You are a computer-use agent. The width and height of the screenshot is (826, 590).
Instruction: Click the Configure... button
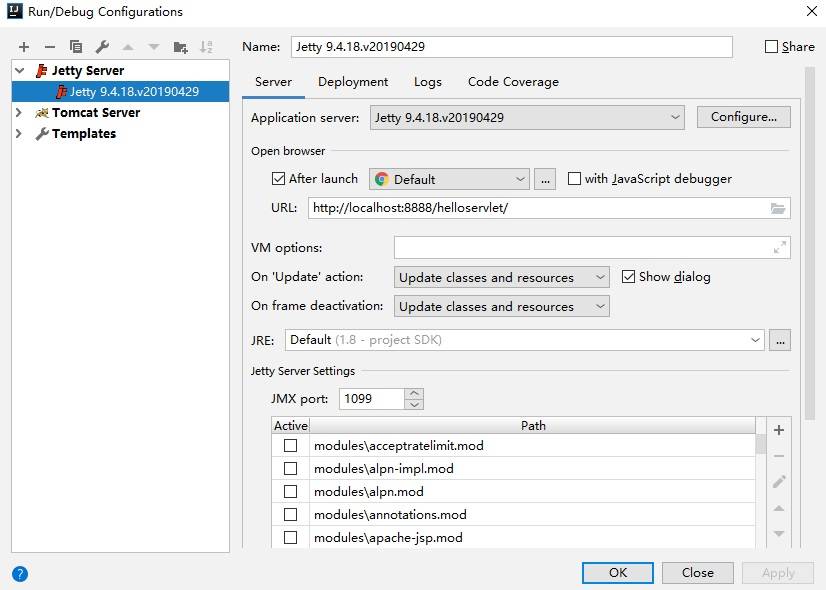click(x=743, y=117)
